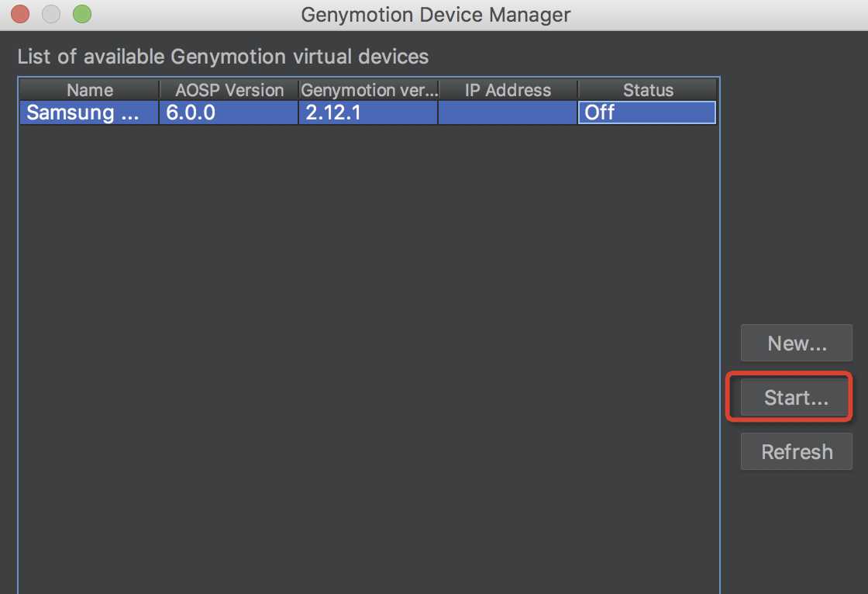Click the 2.12.1 Genymotion version cell
This screenshot has height=594, width=868.
368,112
